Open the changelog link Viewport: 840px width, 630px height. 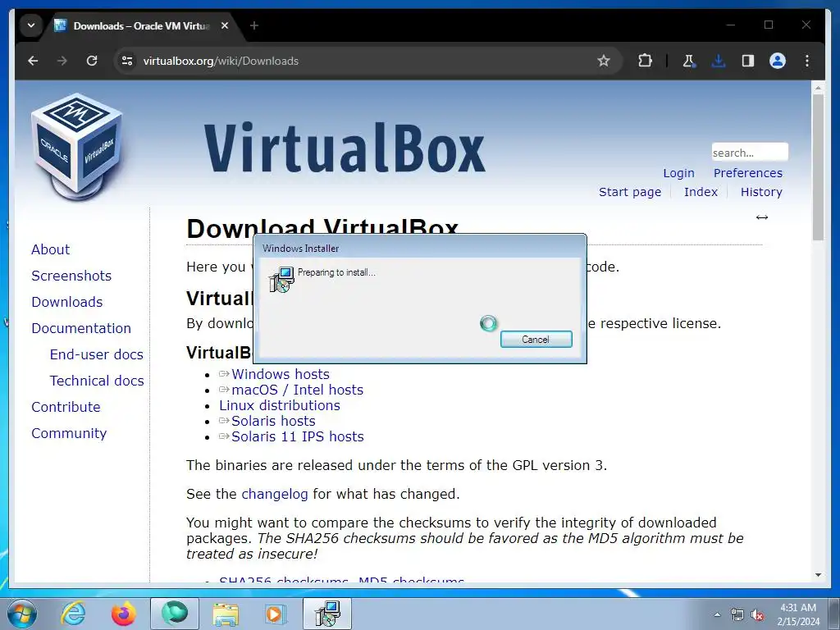pos(274,494)
